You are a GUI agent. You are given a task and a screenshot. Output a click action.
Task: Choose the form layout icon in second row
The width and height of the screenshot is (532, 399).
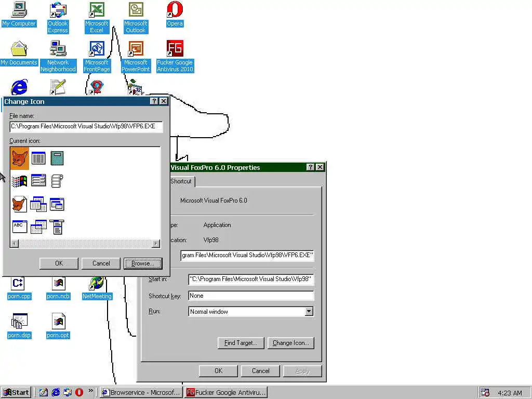tap(38, 180)
